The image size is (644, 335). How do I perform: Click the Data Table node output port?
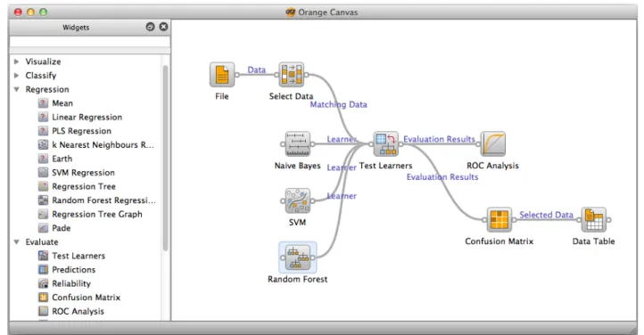(x=608, y=220)
